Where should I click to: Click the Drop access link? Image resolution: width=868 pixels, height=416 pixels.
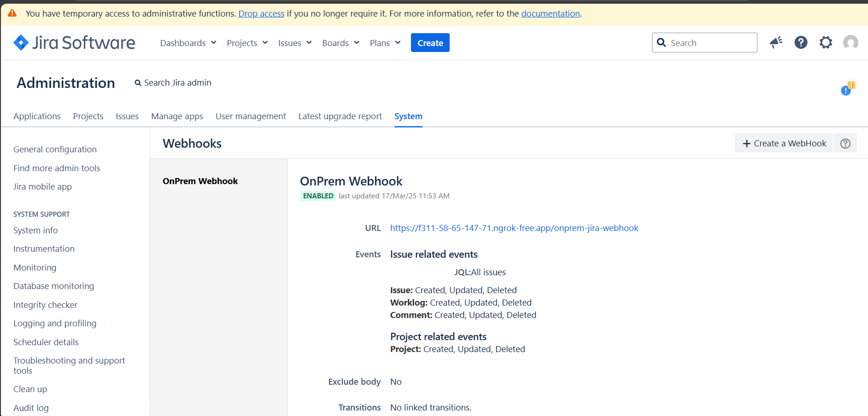point(261,13)
